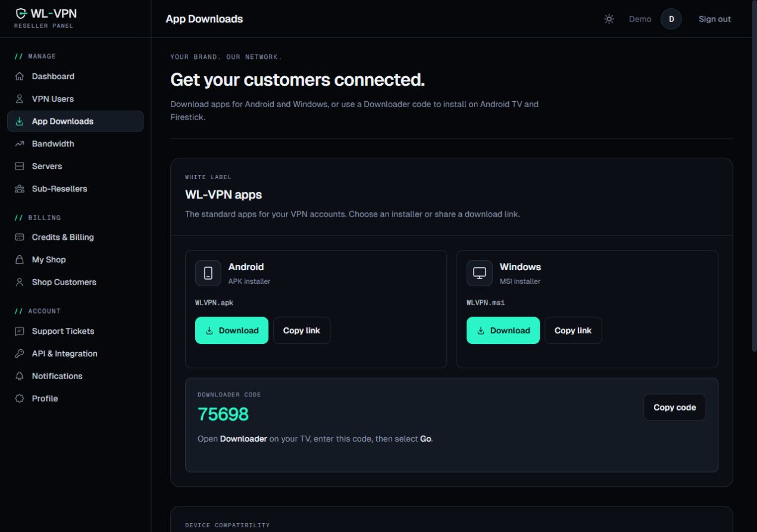Click the WL-VPN shield logo icon
Screen dimensions: 757x532
[20, 13]
